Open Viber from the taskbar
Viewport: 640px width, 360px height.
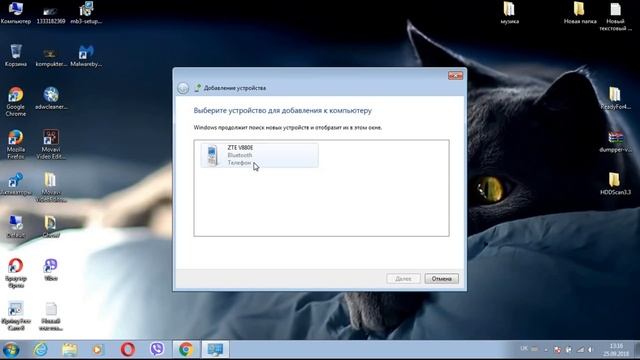[x=157, y=349]
